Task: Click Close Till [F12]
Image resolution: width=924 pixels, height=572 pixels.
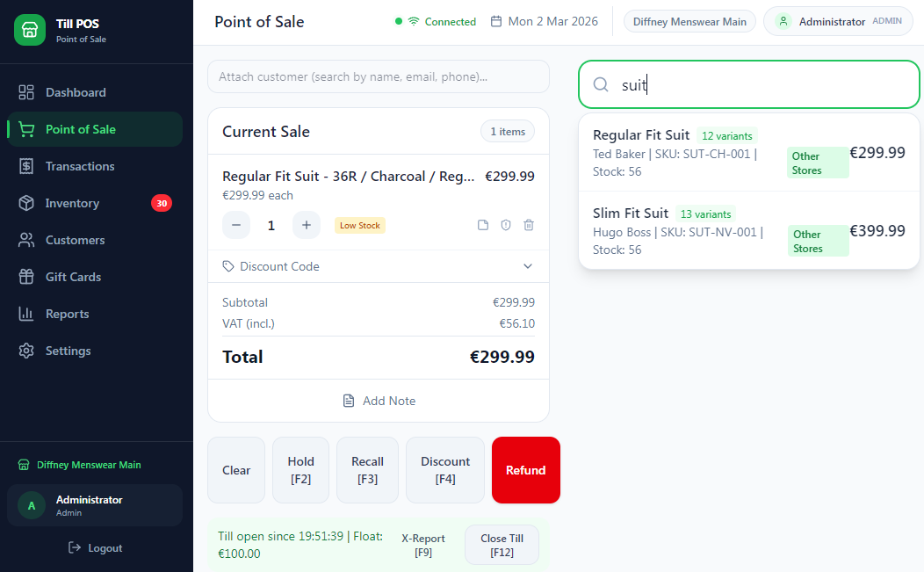Action: [x=502, y=545]
